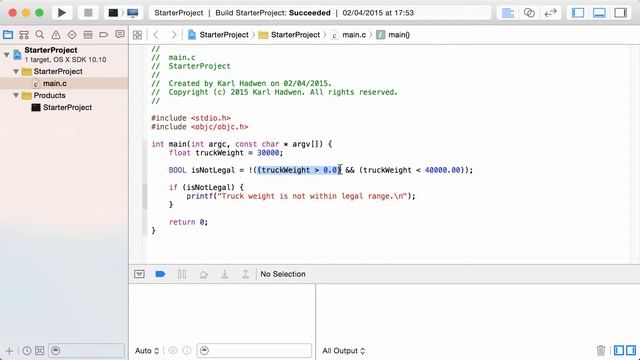Step out in debug bar
The height and width of the screenshot is (360, 640).
[x=245, y=274]
